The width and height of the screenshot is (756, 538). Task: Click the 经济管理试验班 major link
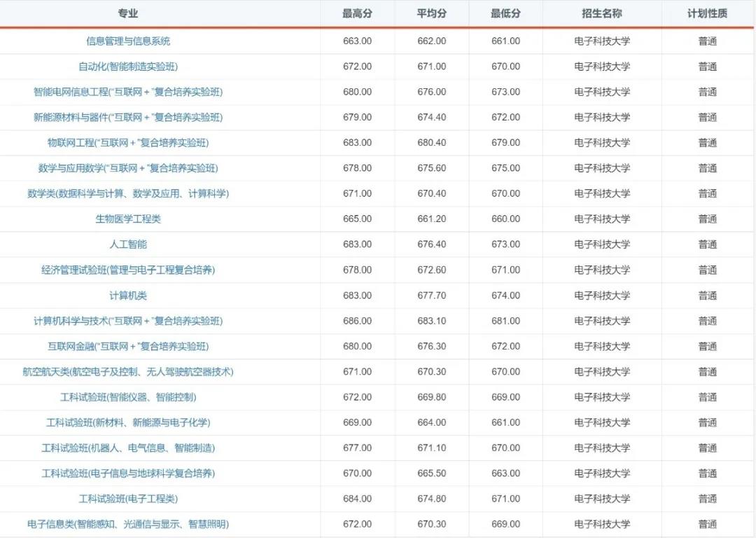tap(127, 269)
